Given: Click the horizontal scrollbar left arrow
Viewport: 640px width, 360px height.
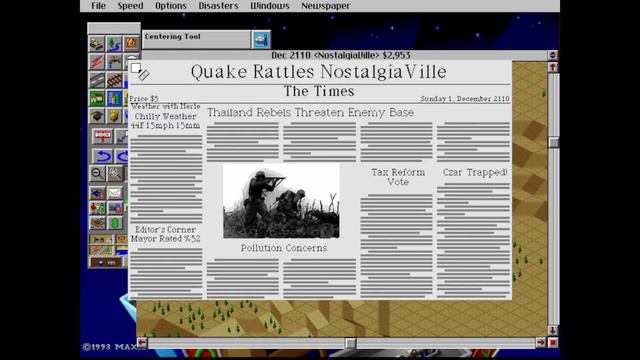Looking at the screenshot, I should coord(142,343).
